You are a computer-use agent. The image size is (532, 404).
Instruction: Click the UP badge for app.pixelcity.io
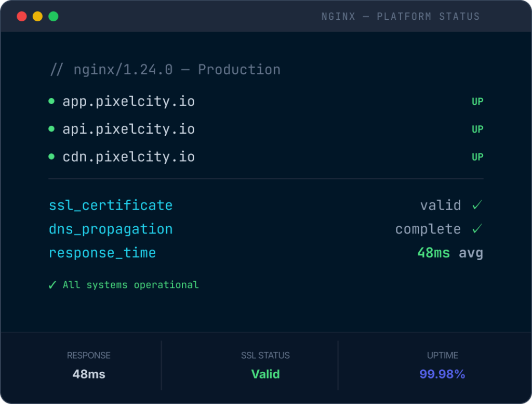click(477, 101)
